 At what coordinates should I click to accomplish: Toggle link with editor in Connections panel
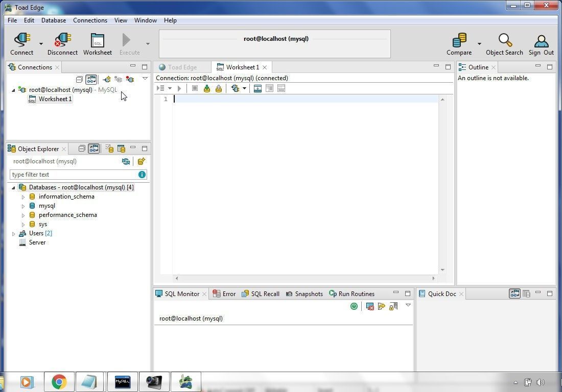point(91,79)
